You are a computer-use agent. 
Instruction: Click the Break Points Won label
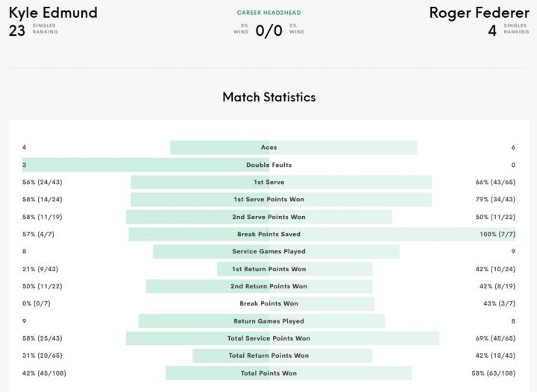268,303
